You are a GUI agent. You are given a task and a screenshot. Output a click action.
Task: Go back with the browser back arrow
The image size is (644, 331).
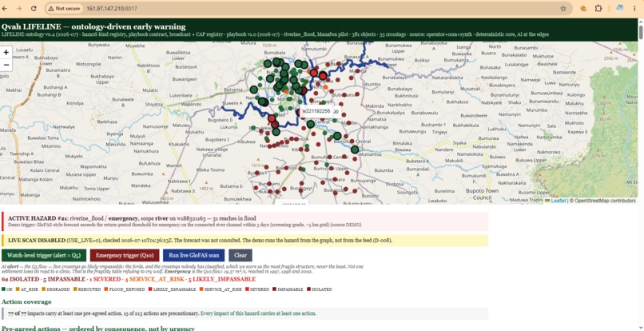click(6, 8)
